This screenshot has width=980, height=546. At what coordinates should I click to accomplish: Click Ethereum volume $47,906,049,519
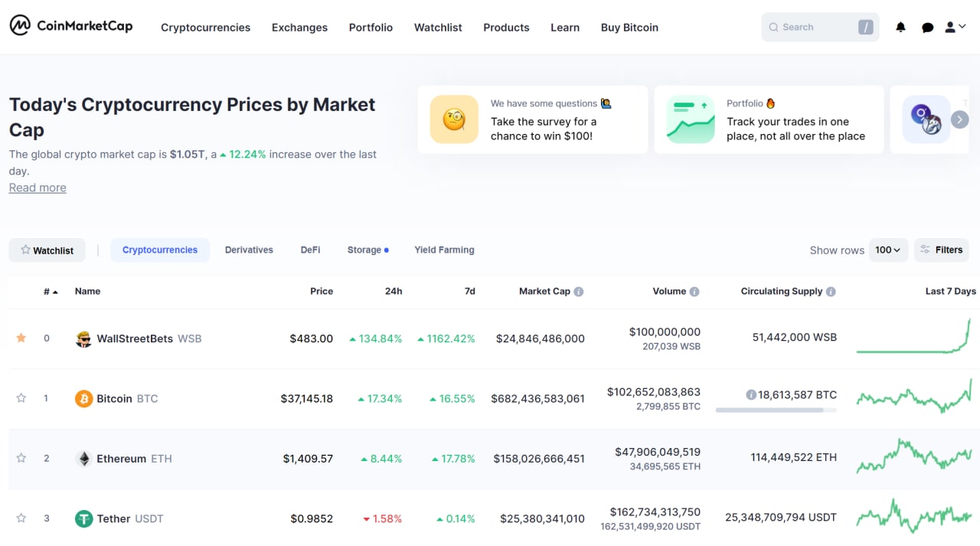coord(658,452)
